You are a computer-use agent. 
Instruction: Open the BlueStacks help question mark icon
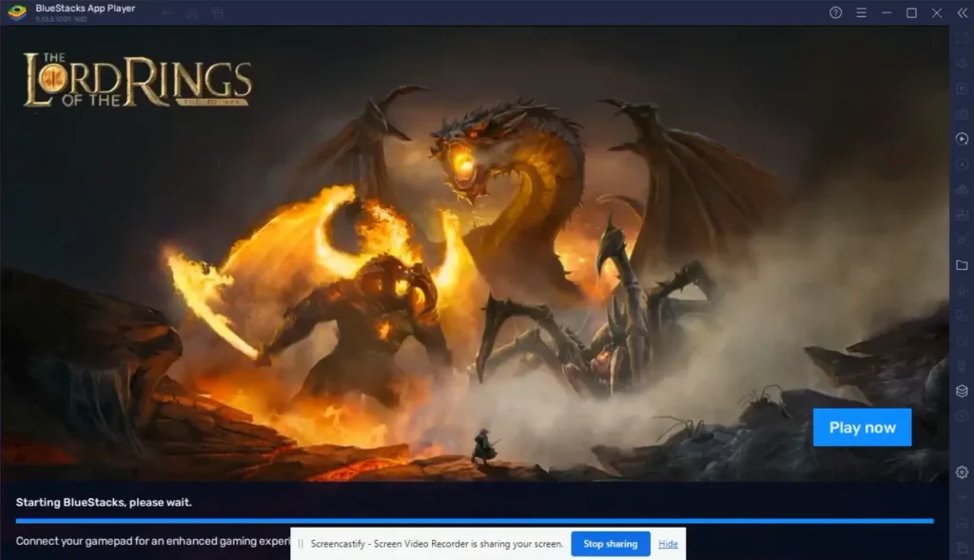point(835,12)
